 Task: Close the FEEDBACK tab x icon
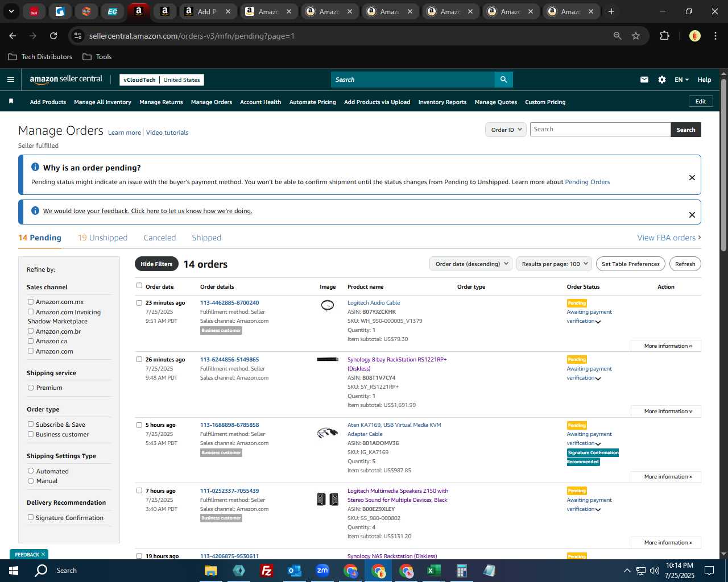tap(43, 554)
